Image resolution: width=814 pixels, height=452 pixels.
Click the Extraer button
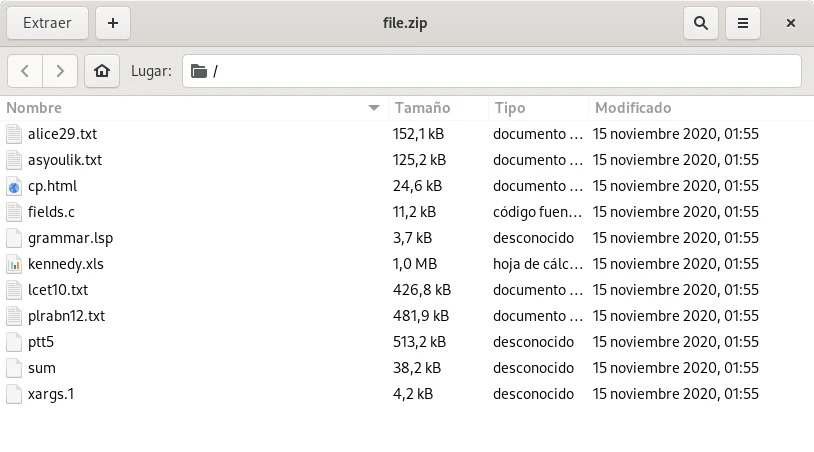47,23
